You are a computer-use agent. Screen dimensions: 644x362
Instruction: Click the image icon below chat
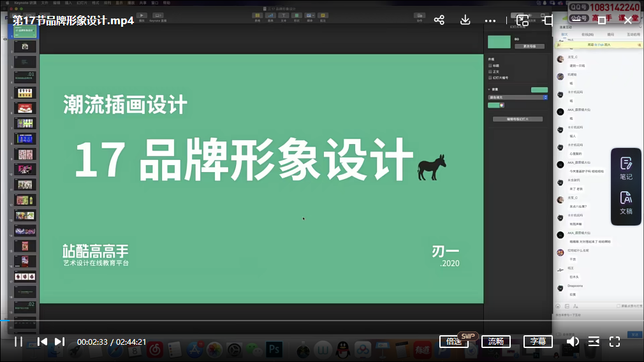click(567, 306)
